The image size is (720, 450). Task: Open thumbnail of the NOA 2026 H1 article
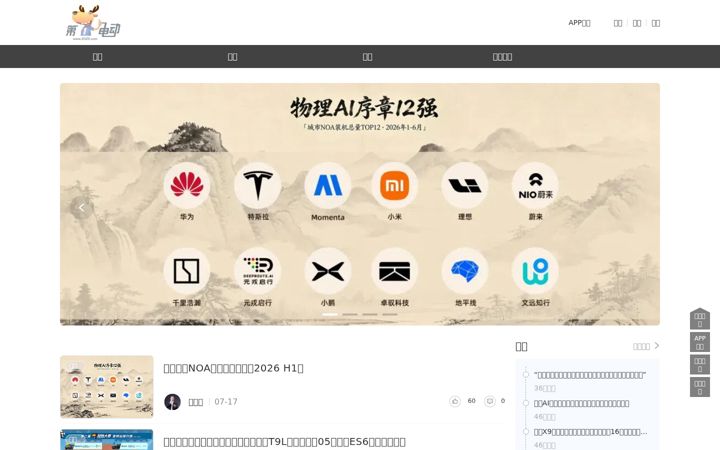(107, 387)
